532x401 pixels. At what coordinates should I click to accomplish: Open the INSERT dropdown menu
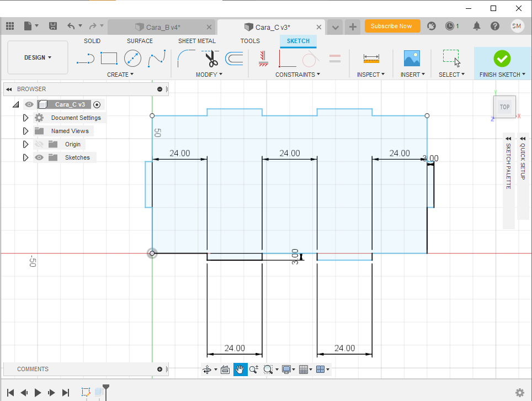click(413, 75)
